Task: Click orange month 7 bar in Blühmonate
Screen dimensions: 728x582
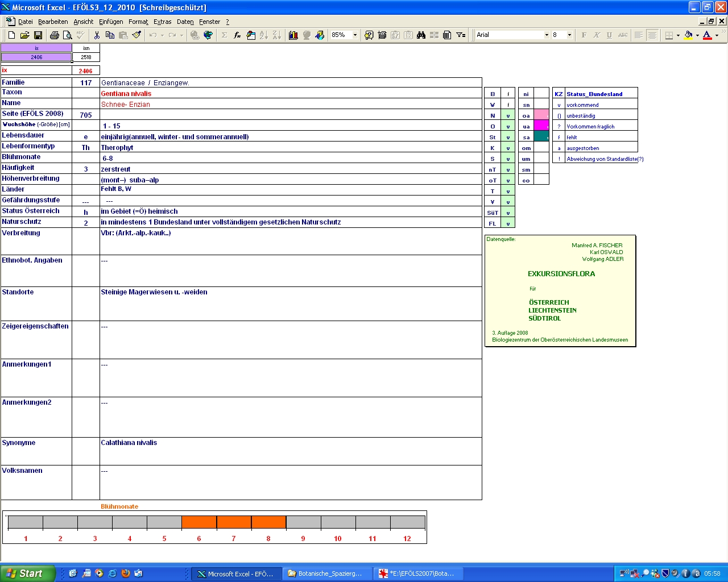Action: click(x=234, y=522)
